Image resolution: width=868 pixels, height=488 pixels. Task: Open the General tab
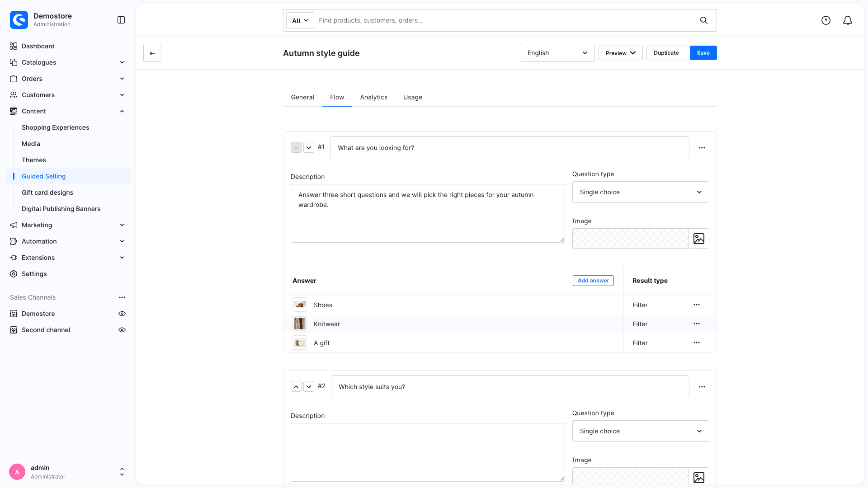click(302, 97)
